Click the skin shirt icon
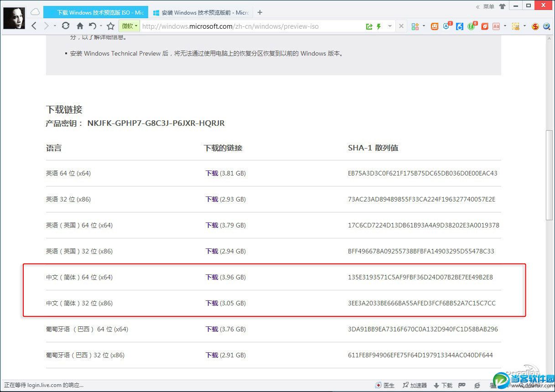 click(x=503, y=6)
